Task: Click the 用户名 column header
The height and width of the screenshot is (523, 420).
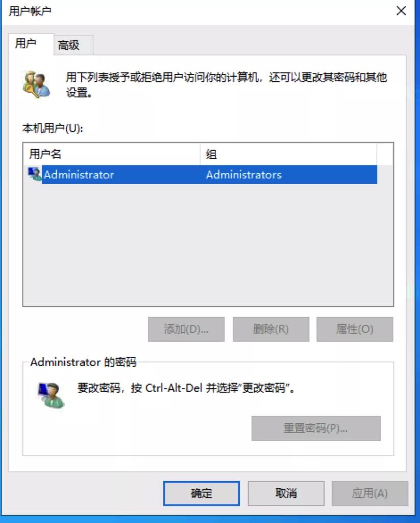Action: coord(112,154)
